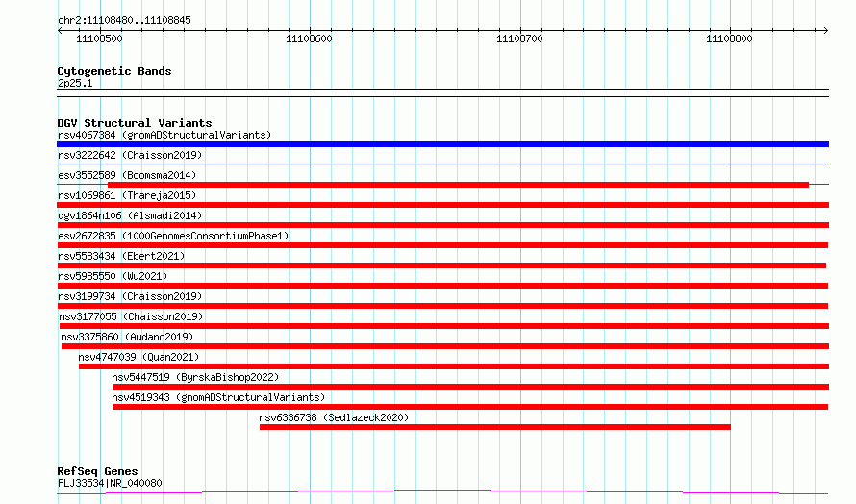
Task: Click the RefSeq Genes track heading
Action: coord(97,471)
